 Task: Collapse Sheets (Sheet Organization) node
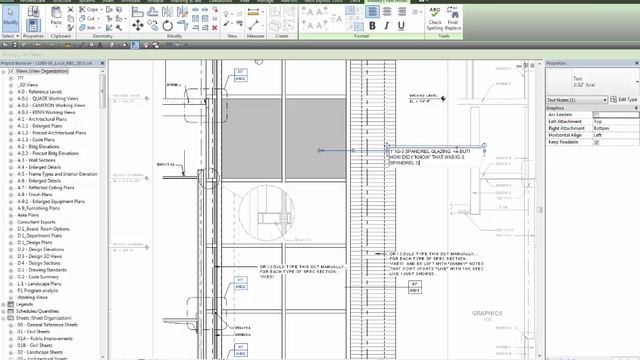[x=3, y=318]
